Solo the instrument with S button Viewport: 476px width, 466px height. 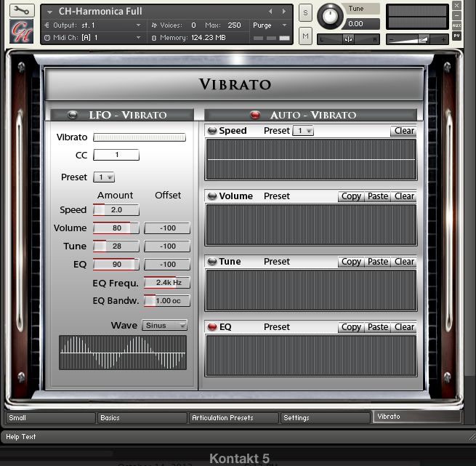305,13
